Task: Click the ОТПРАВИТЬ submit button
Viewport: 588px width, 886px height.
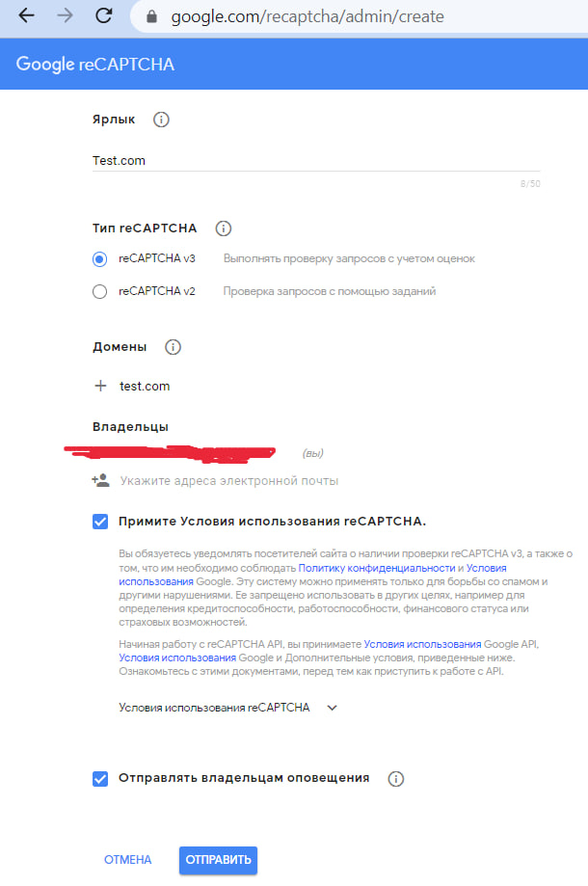Action: [218, 860]
